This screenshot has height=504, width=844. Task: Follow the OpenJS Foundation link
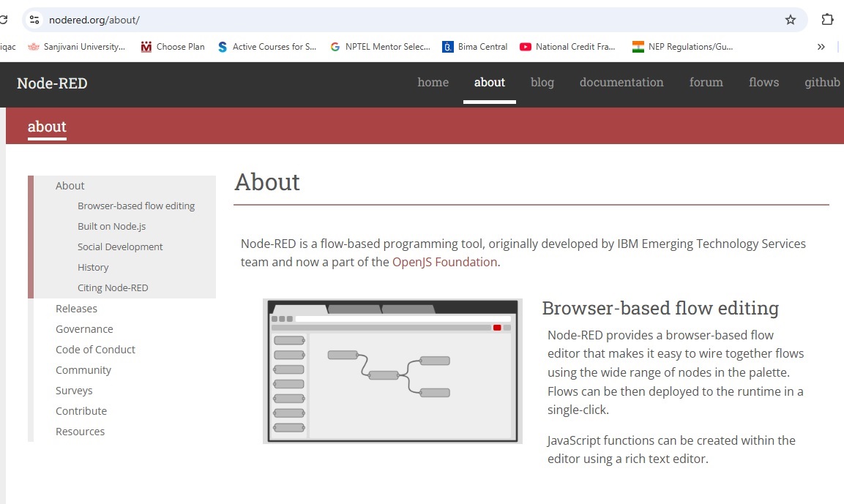click(444, 262)
